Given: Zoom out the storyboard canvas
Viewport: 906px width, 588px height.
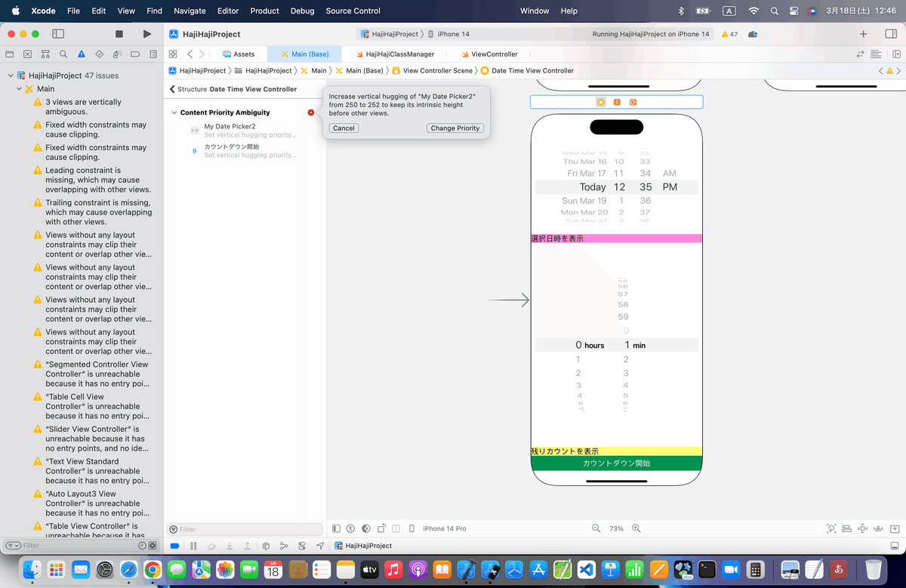Looking at the screenshot, I should (596, 528).
